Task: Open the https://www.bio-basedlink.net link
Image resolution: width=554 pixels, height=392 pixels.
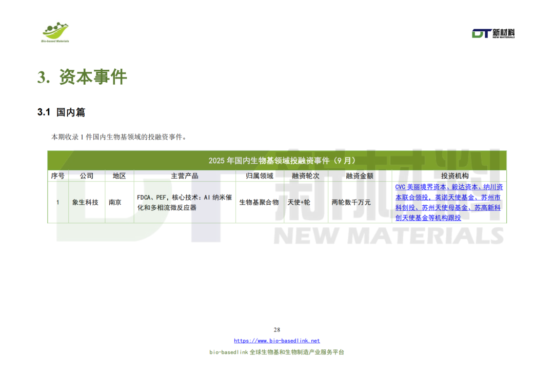Action: [x=276, y=341]
